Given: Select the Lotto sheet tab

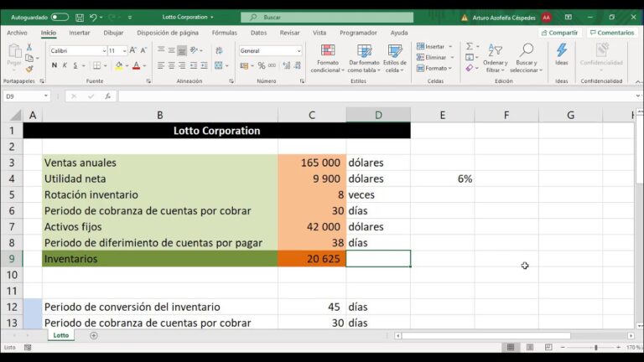Looking at the screenshot, I should click(60, 335).
